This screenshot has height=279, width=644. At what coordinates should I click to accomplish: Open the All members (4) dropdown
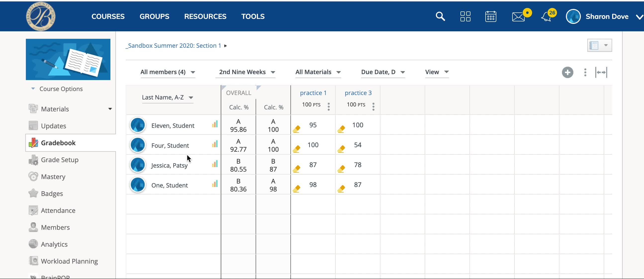point(168,72)
